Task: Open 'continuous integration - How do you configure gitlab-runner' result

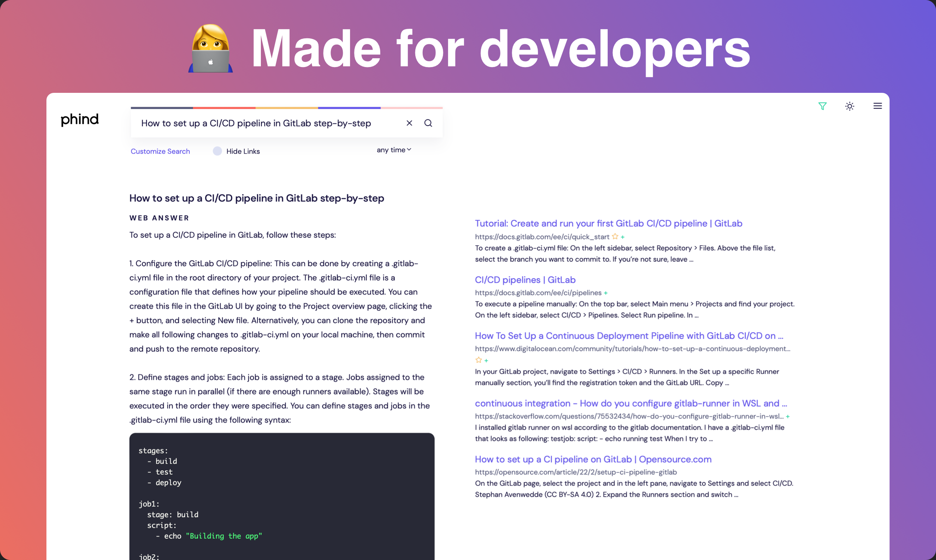Action: point(631,403)
